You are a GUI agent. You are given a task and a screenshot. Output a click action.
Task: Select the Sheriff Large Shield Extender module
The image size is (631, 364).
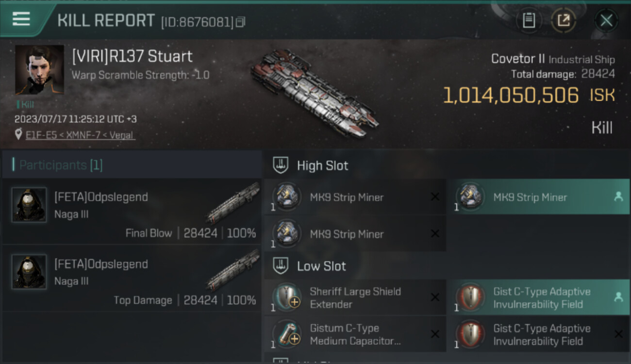pos(355,298)
